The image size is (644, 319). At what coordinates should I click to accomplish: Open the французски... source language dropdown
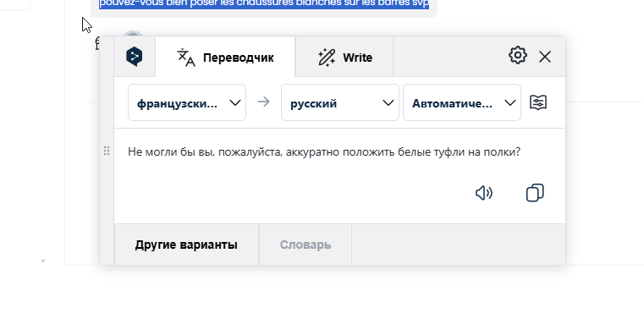[x=187, y=102]
